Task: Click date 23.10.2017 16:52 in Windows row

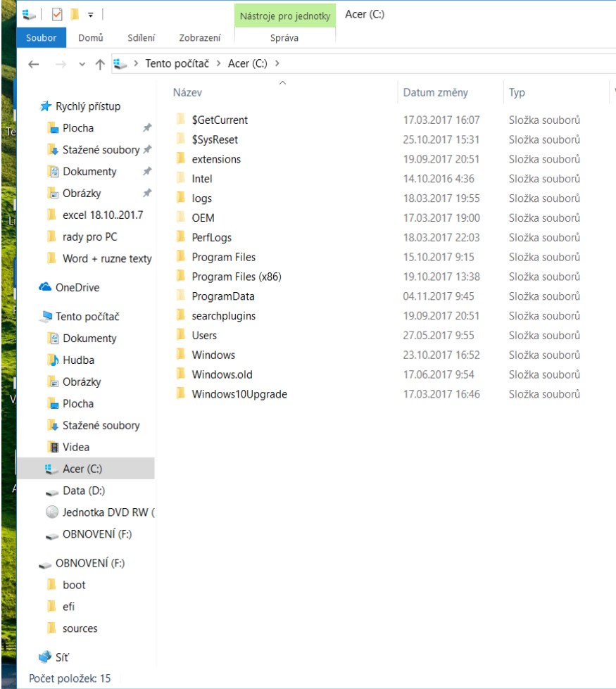Action: tap(441, 355)
